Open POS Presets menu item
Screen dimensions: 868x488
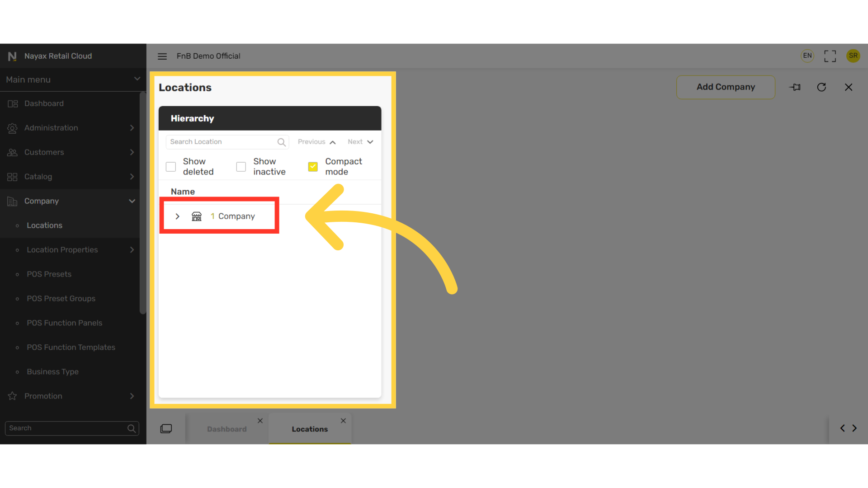click(x=49, y=274)
